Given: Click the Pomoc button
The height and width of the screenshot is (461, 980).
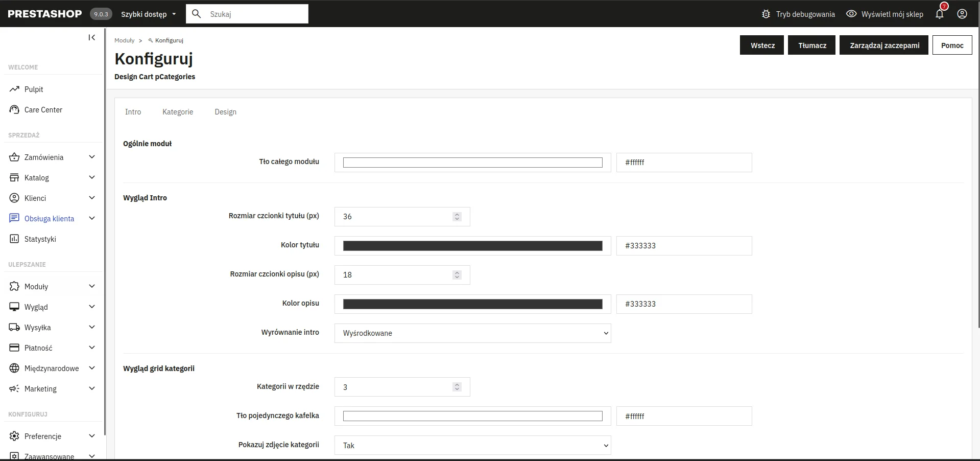Looking at the screenshot, I should click(x=952, y=45).
